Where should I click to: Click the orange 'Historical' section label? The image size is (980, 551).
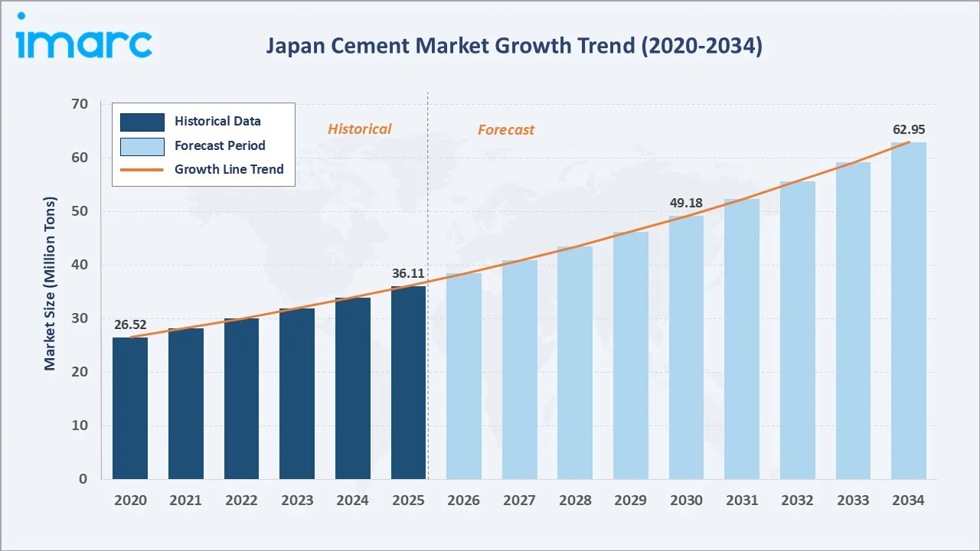coord(359,129)
